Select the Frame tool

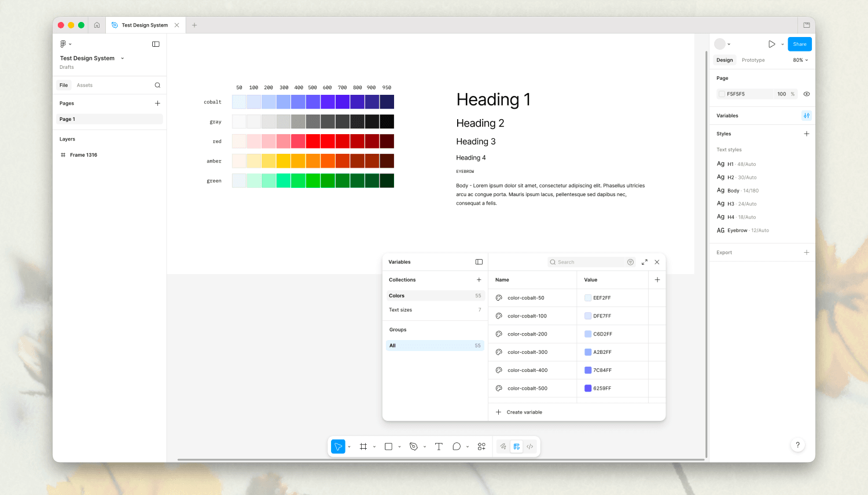[x=363, y=446]
